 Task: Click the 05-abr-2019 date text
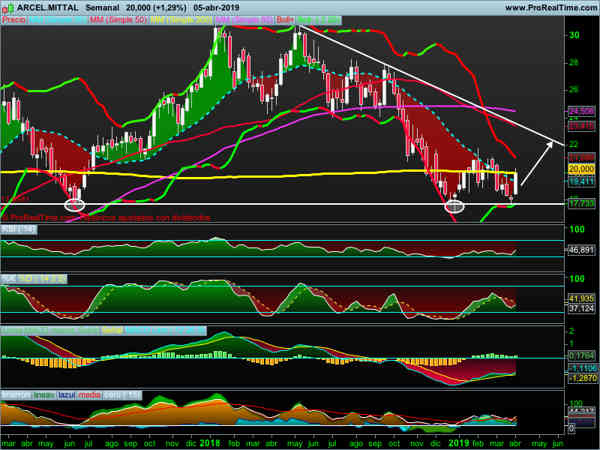[216, 8]
